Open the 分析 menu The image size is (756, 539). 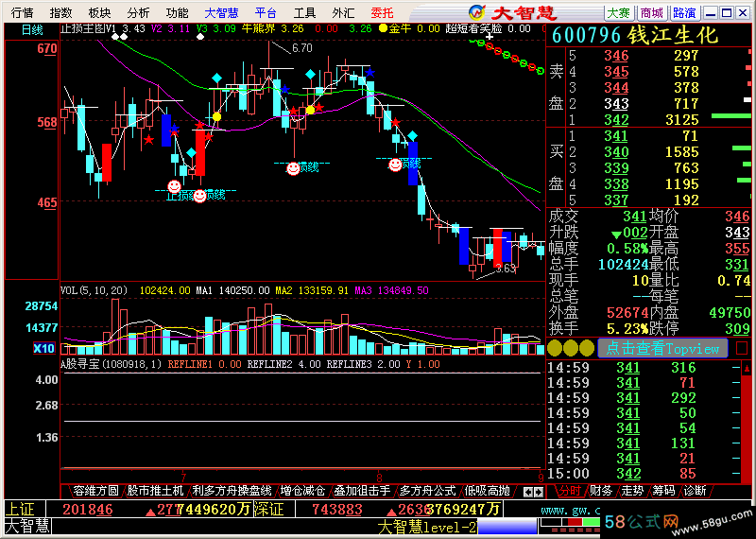pyautogui.click(x=138, y=12)
